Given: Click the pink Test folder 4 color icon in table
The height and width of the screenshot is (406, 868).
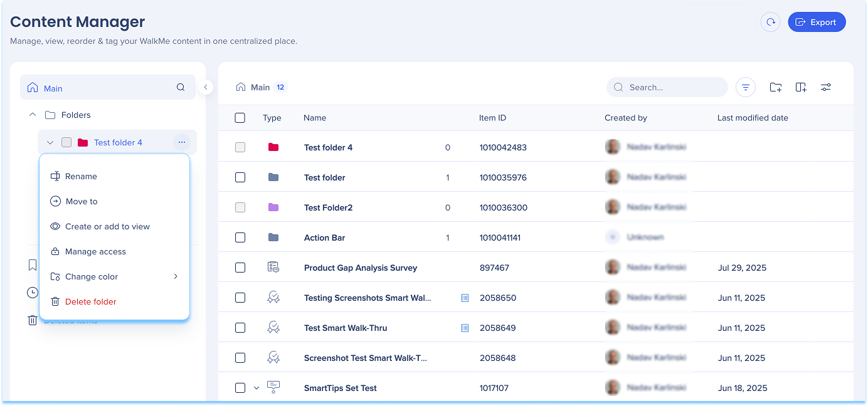Looking at the screenshot, I should [x=273, y=147].
